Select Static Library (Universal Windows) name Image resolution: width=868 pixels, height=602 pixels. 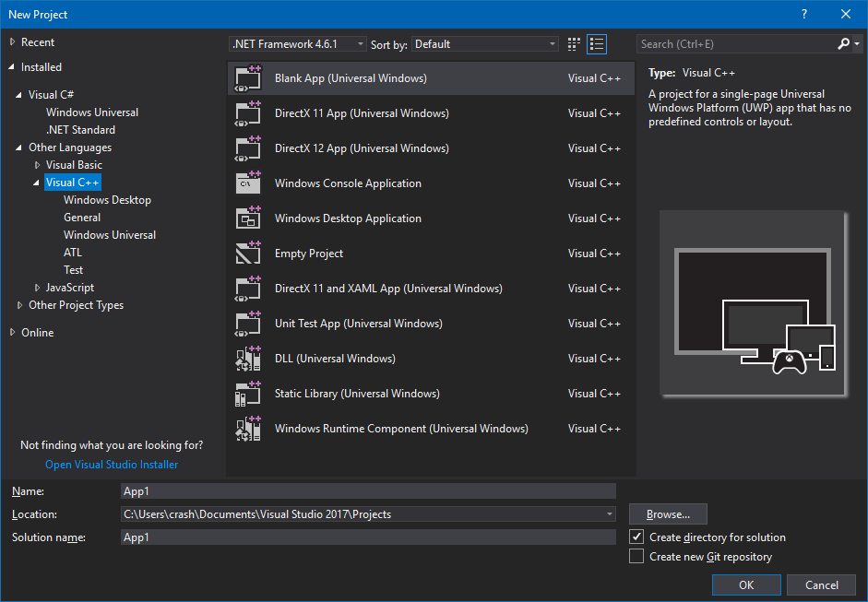pos(357,394)
